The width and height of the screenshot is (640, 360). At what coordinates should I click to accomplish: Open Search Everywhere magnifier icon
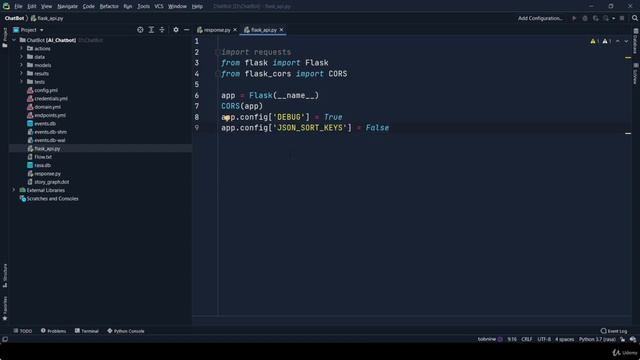(x=635, y=18)
